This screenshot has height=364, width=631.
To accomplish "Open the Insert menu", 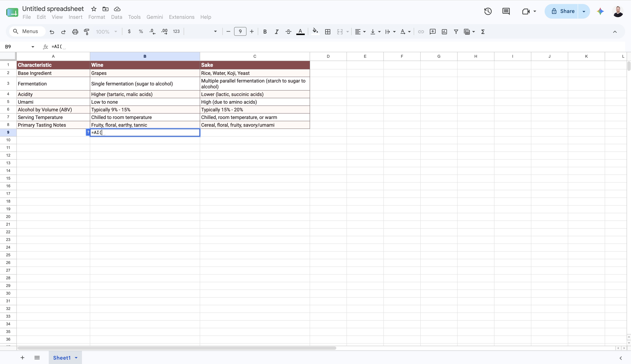I will (76, 17).
